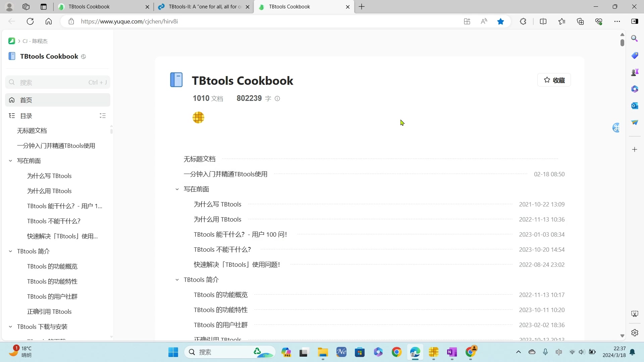
Task: Click the browser profile avatar icon
Action: 9,7
